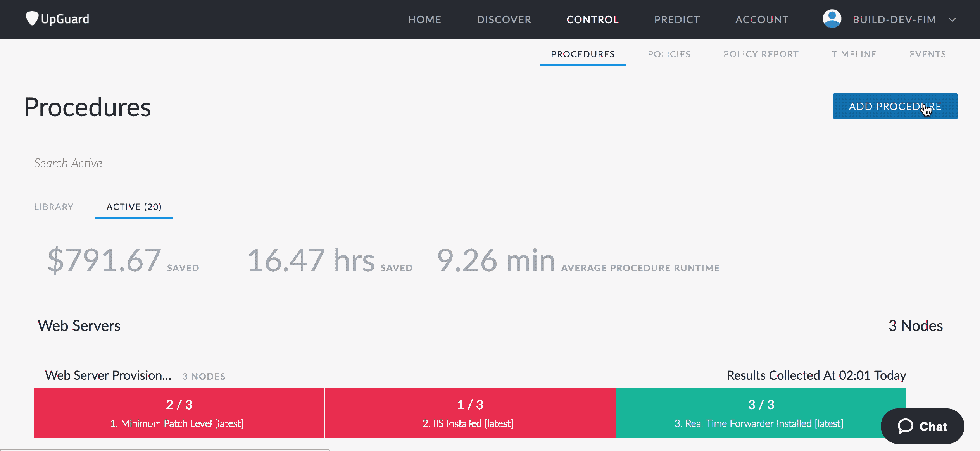Click the $791.67 saved statistic
Image resolution: width=980 pixels, height=451 pixels.
(x=123, y=260)
